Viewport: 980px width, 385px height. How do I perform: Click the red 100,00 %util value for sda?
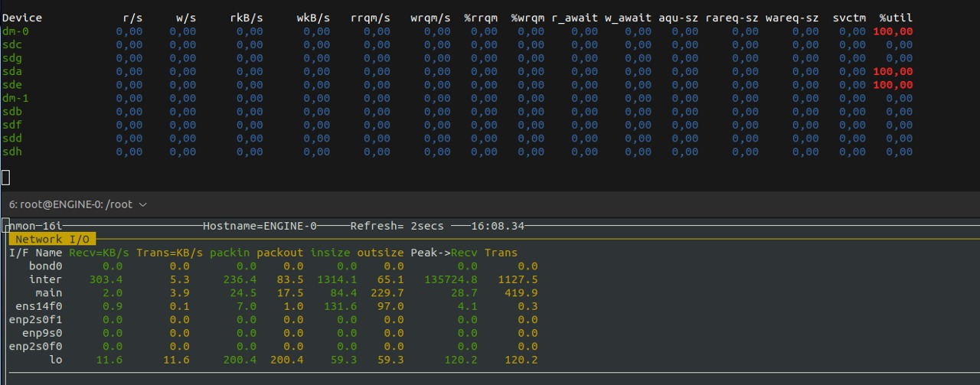click(x=893, y=71)
